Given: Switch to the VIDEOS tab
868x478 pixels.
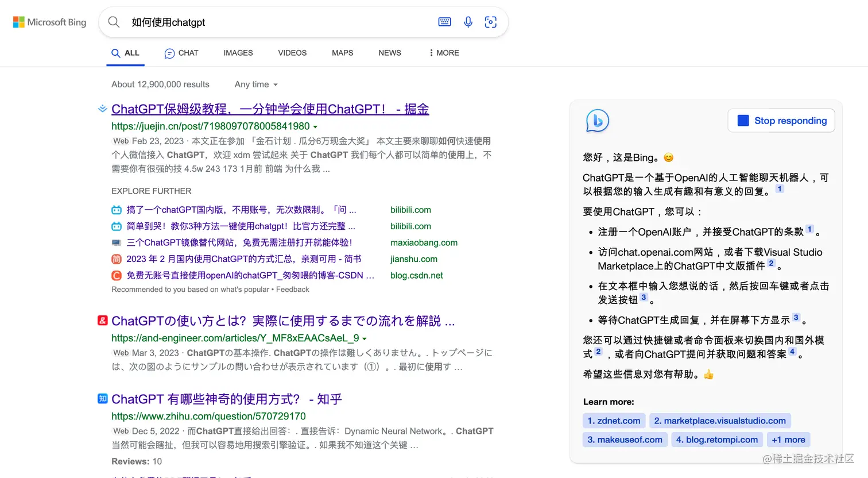Looking at the screenshot, I should tap(292, 53).
